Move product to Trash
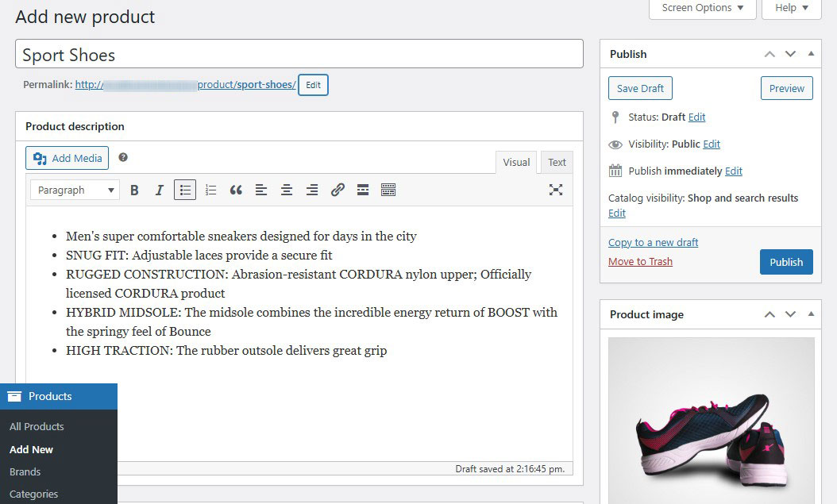837x504 pixels. point(640,261)
